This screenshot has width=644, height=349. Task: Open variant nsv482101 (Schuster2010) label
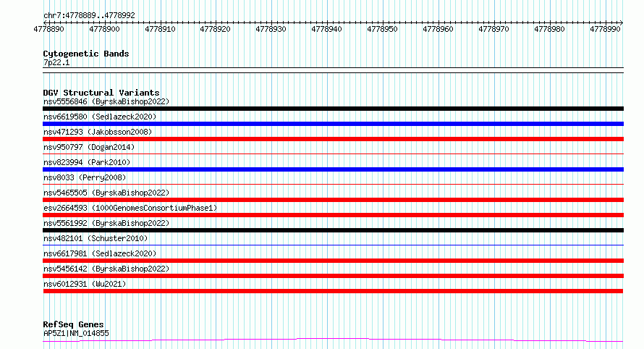96,238
